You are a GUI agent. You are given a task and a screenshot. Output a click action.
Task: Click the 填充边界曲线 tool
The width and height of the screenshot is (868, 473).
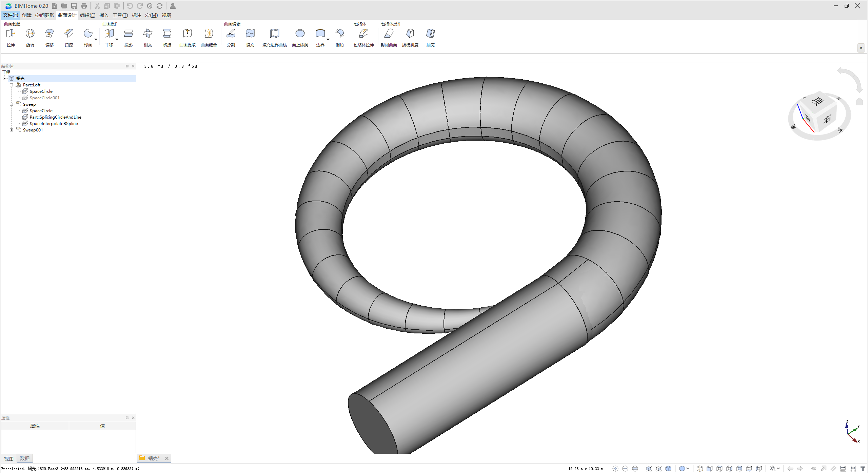(x=275, y=37)
